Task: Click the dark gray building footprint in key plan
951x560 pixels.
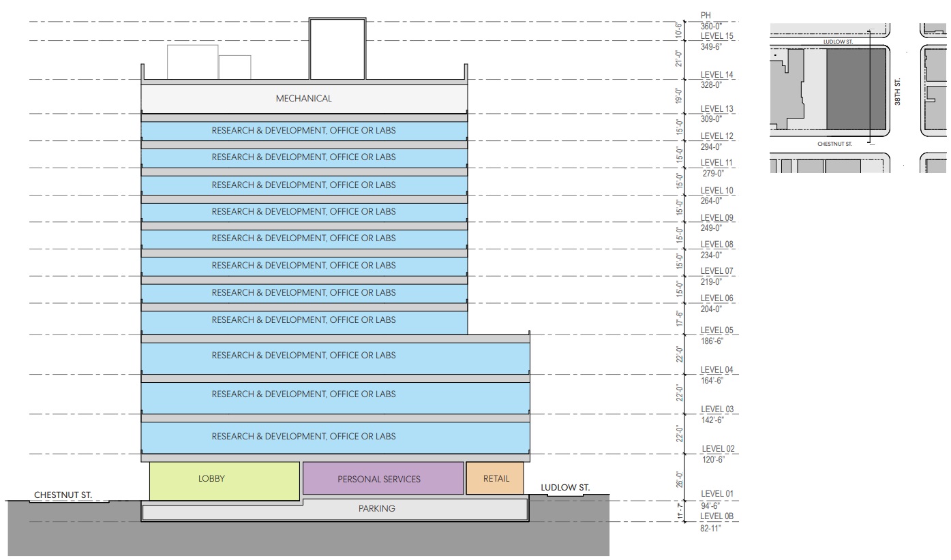Action: 856,89
